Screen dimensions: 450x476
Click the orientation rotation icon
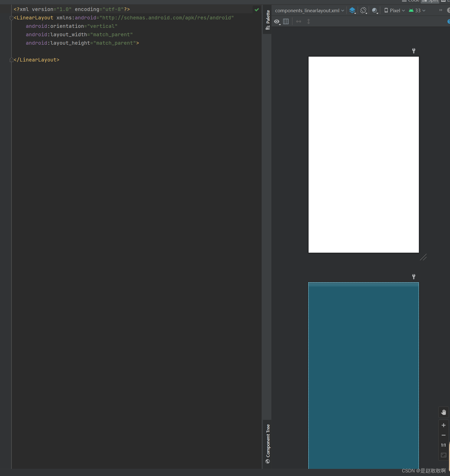coord(363,10)
